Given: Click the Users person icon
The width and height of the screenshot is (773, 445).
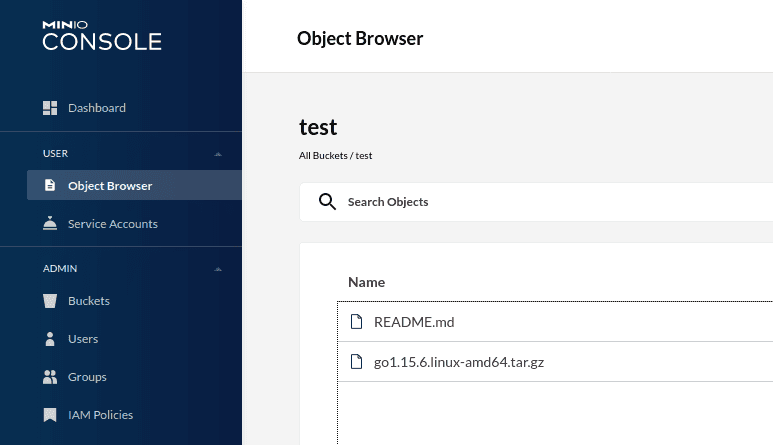Looking at the screenshot, I should pyautogui.click(x=50, y=339).
